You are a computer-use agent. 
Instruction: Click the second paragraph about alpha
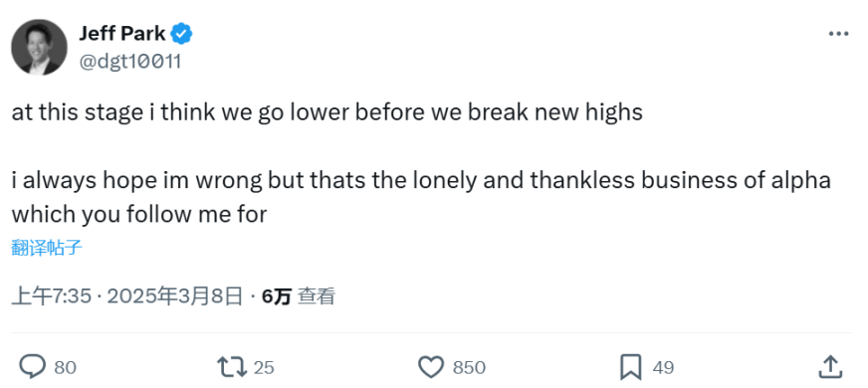click(421, 198)
